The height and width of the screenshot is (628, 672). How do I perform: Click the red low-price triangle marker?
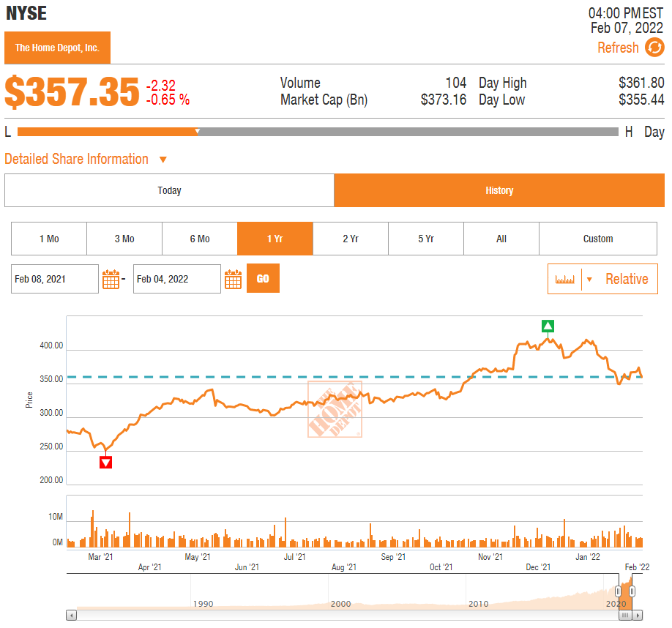(x=106, y=463)
